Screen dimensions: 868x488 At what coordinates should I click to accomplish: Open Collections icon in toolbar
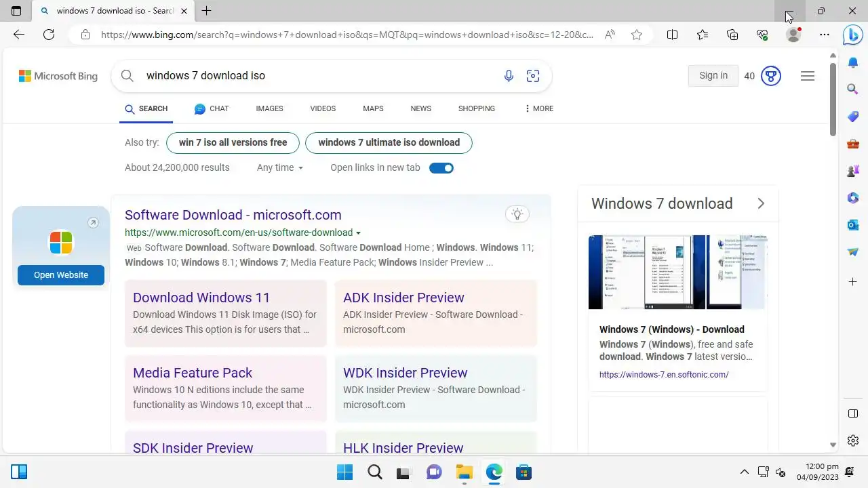(x=732, y=35)
